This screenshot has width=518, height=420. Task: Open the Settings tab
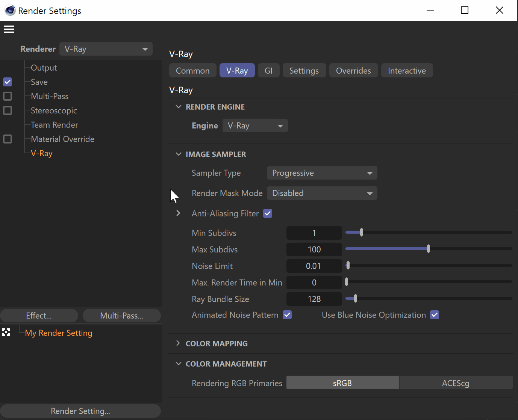pyautogui.click(x=304, y=71)
